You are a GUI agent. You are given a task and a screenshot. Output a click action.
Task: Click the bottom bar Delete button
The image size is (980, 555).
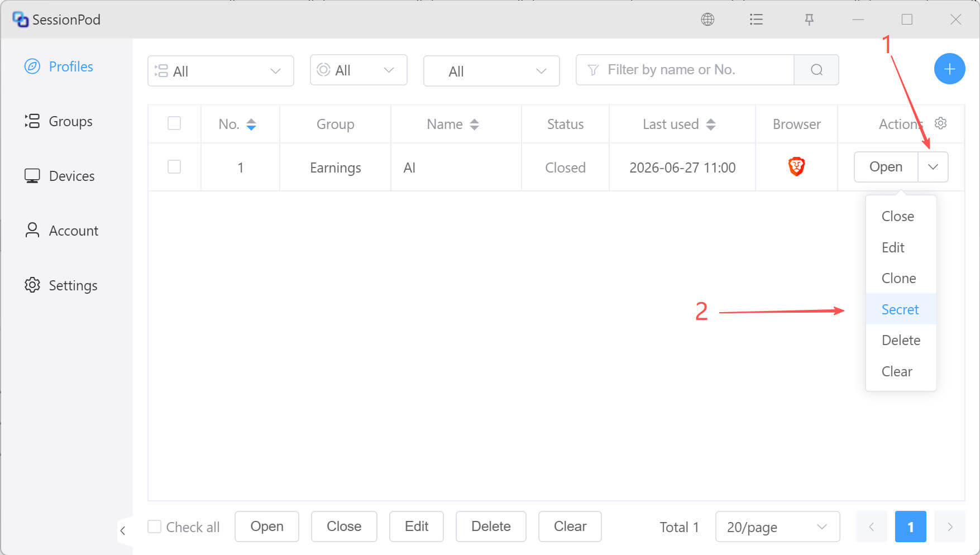coord(491,527)
